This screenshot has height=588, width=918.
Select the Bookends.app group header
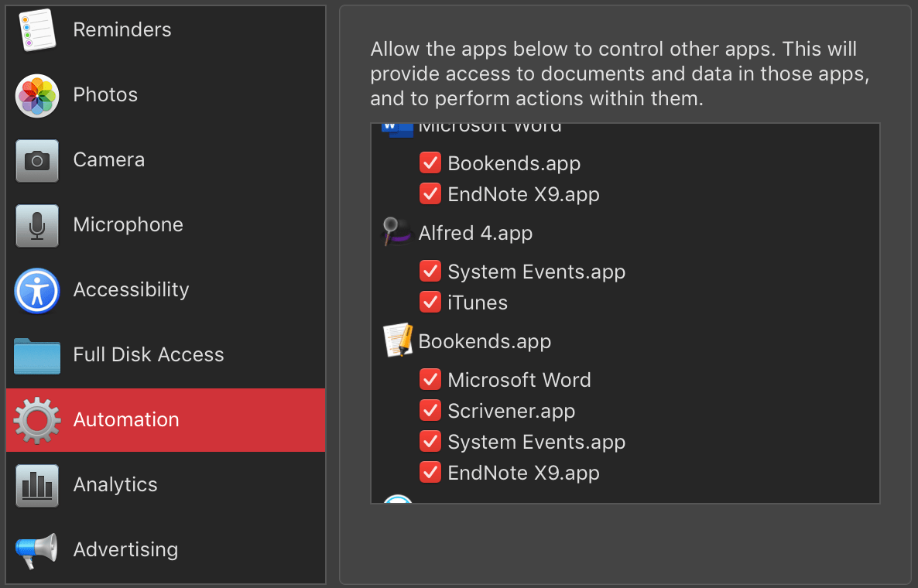tap(485, 341)
